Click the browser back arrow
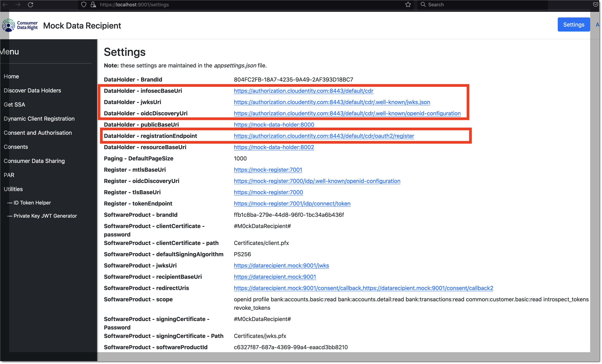 [x=5, y=5]
